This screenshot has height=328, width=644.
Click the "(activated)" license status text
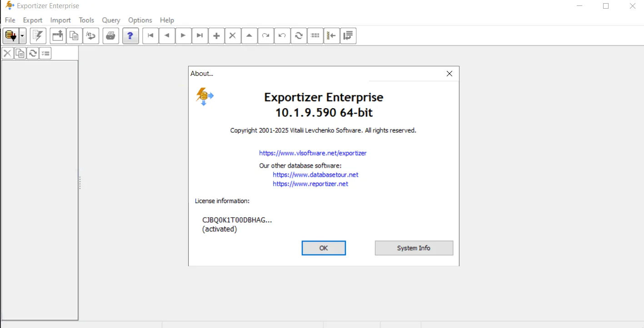click(220, 229)
